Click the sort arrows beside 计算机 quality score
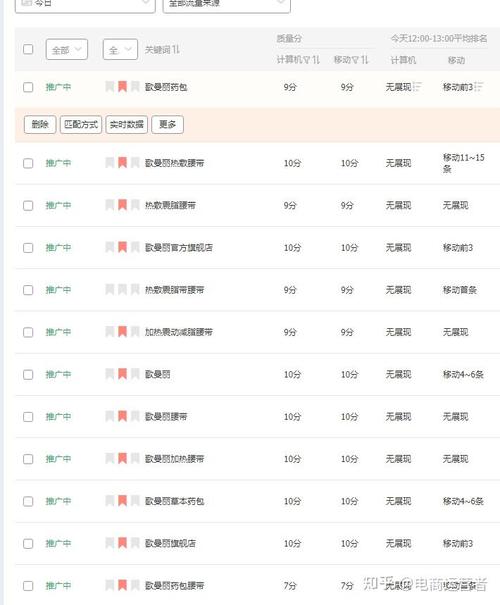Image resolution: width=500 pixels, height=605 pixels. point(316,60)
